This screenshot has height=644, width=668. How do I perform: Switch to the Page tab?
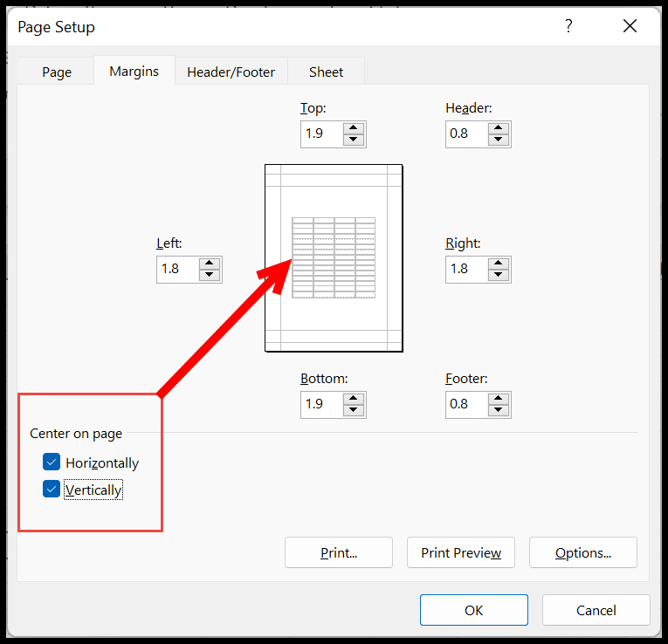click(57, 72)
